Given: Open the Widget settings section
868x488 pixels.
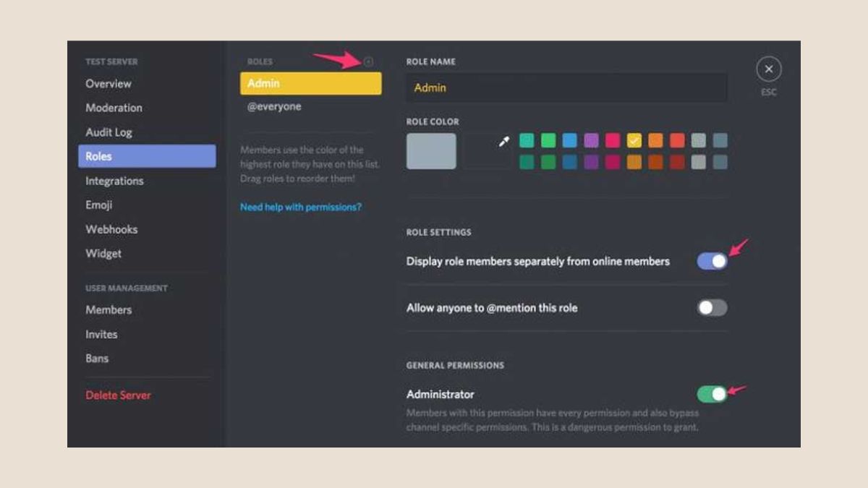Looking at the screenshot, I should pyautogui.click(x=103, y=254).
